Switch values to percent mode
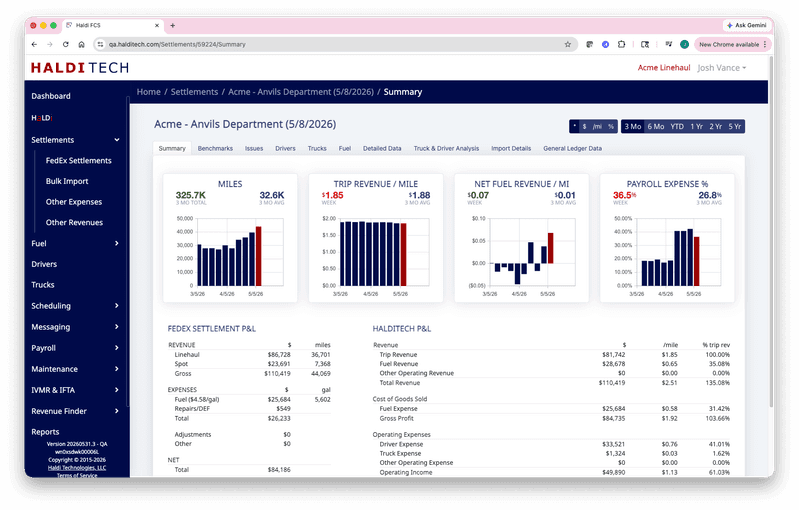 pyautogui.click(x=611, y=126)
